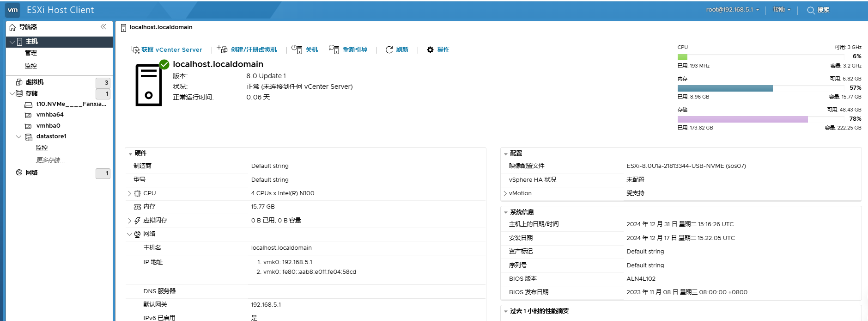Click the virtual machines count badge 3
Viewport: 868px width, 321px height.
tap(103, 83)
